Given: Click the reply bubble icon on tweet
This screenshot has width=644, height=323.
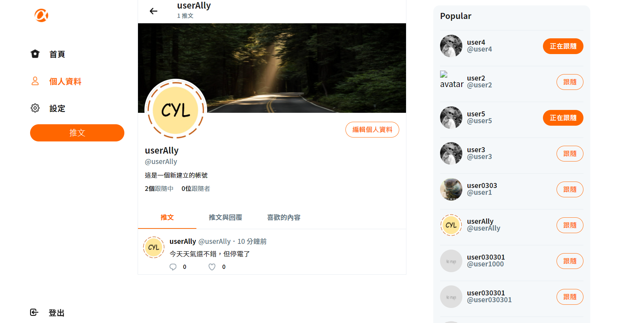Looking at the screenshot, I should tap(173, 267).
